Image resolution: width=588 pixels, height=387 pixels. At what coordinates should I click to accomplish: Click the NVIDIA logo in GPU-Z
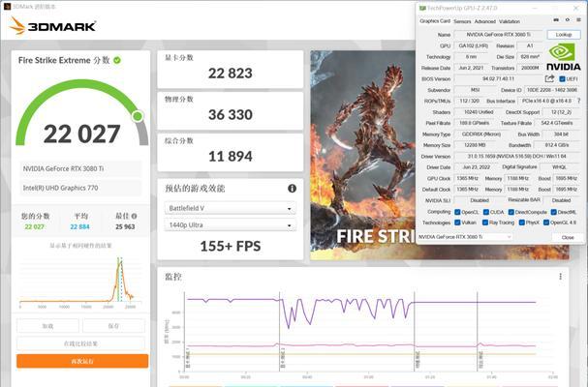pyautogui.click(x=563, y=56)
